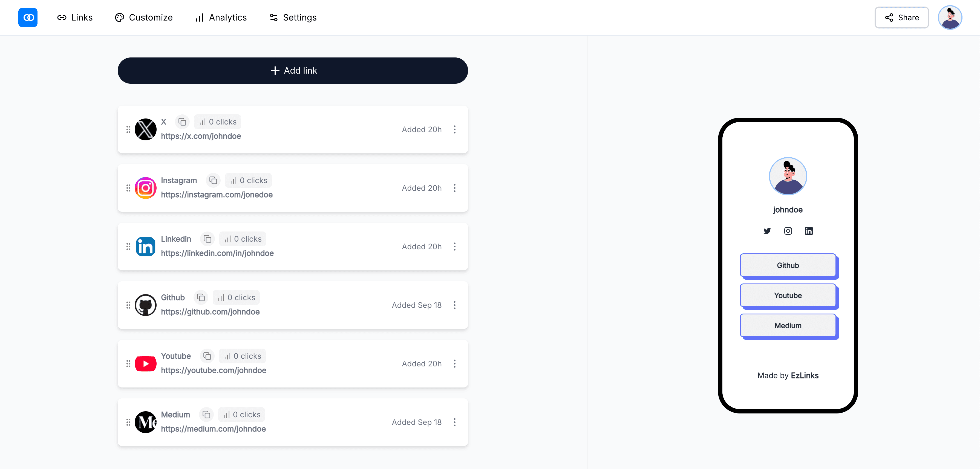The height and width of the screenshot is (469, 980).
Task: Copy the Instagram link URL
Action: click(213, 180)
